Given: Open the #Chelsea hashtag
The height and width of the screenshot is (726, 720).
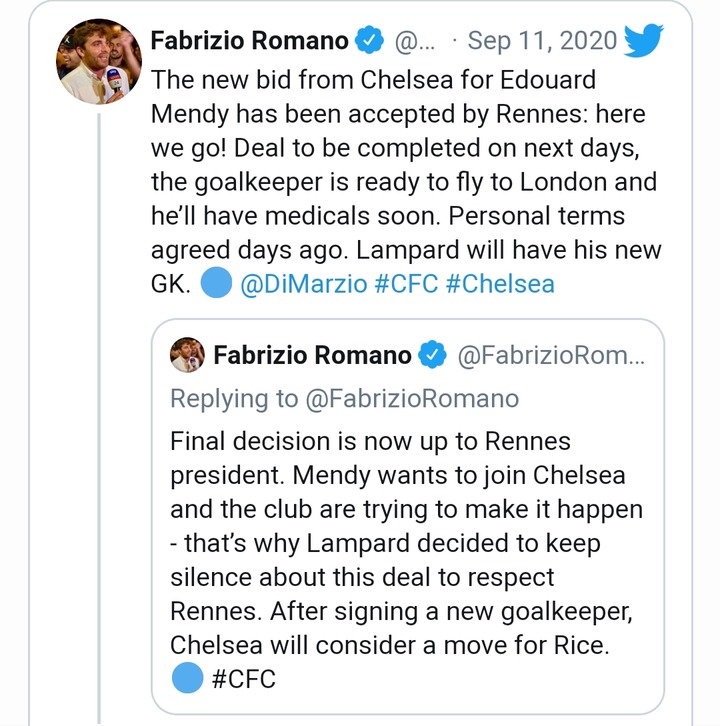Looking at the screenshot, I should [499, 285].
